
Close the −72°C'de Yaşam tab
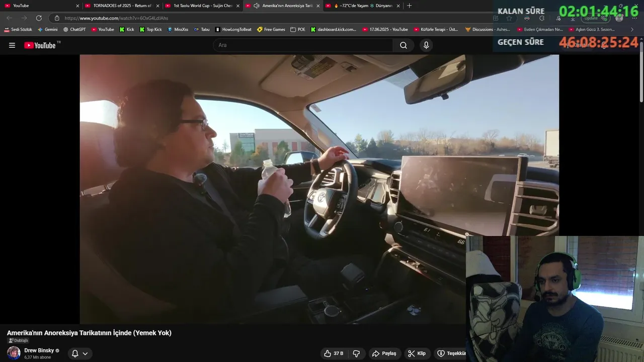tap(398, 6)
